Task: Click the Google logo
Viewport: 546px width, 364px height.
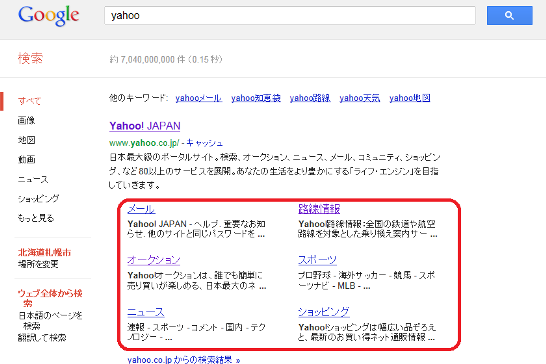Action: [48, 15]
